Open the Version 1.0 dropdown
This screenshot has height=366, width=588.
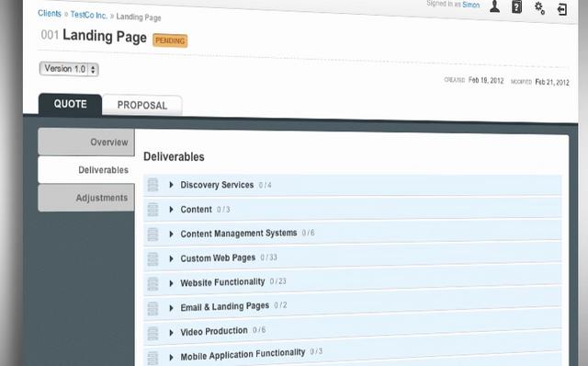[69, 69]
